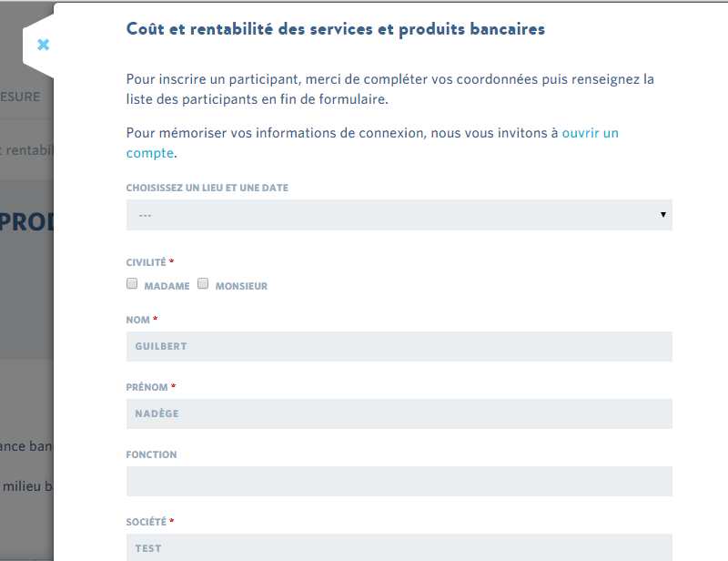Follow the "ouvrir un compte" link
728x561 pixels.
590,133
